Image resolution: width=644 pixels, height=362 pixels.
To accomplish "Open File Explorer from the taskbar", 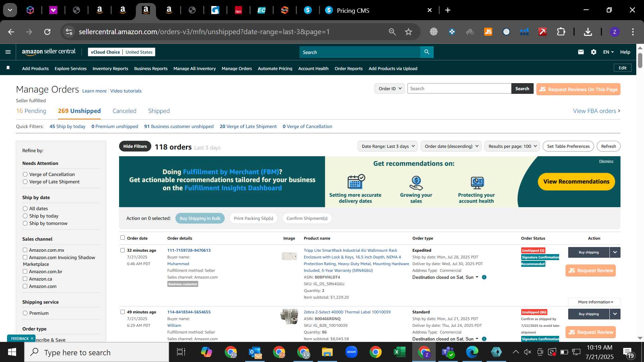I will click(327, 352).
